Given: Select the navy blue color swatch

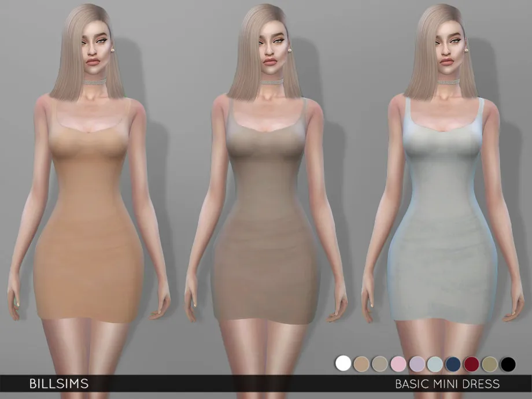Looking at the screenshot, I should [x=453, y=363].
